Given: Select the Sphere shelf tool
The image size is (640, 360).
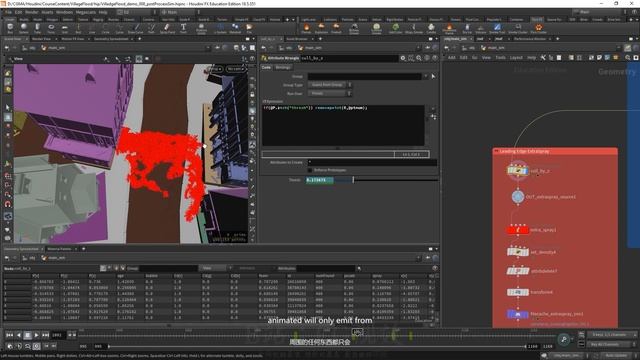Looking at the screenshot, I should [24, 28].
